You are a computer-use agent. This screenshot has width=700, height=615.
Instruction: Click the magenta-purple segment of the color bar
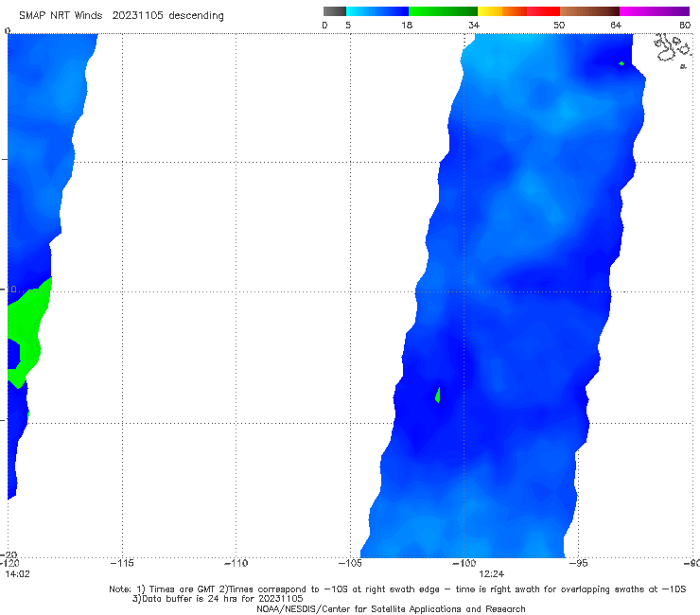(x=655, y=11)
